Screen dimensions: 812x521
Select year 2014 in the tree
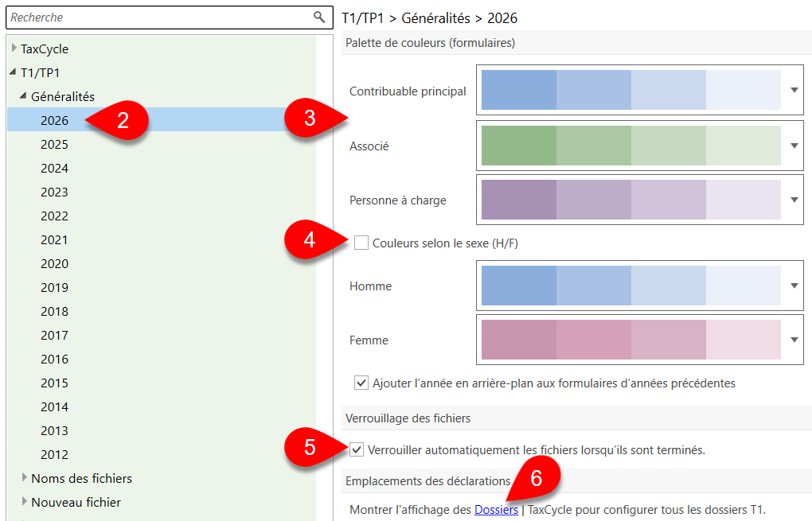54,406
